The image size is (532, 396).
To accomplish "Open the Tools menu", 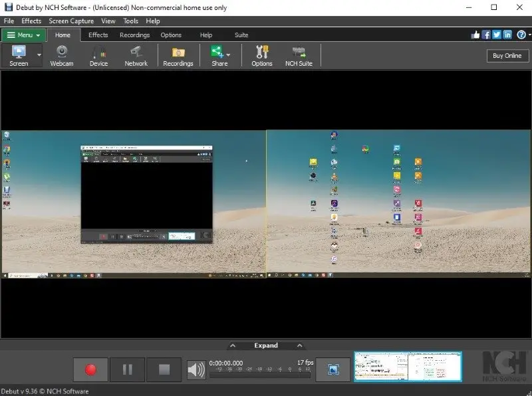I will pyautogui.click(x=130, y=21).
